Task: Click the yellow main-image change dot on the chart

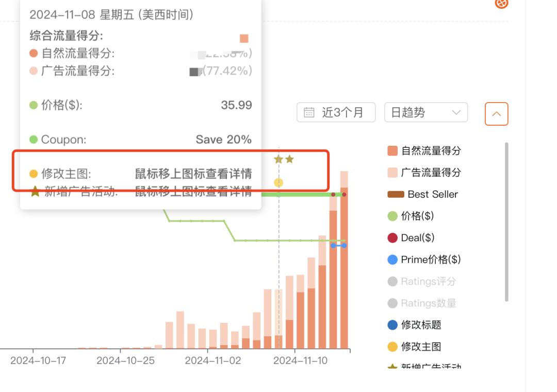Action: [x=278, y=182]
